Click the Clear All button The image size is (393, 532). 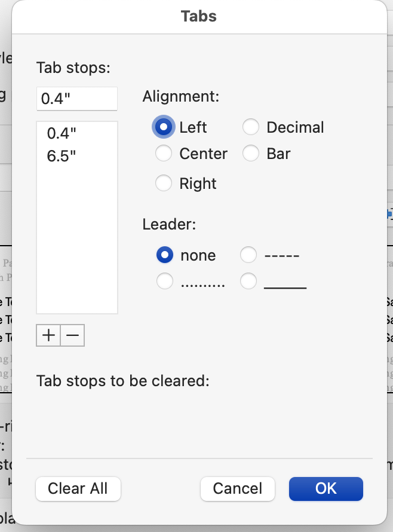coord(78,488)
